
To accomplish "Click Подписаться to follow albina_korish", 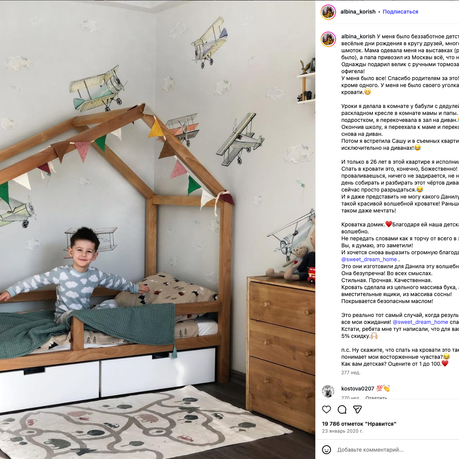I will [x=400, y=12].
